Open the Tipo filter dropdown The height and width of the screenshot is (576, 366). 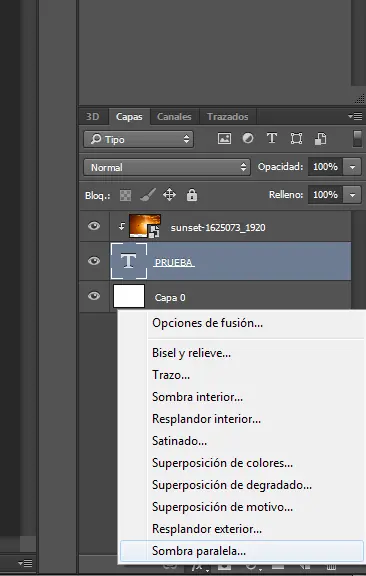click(139, 139)
